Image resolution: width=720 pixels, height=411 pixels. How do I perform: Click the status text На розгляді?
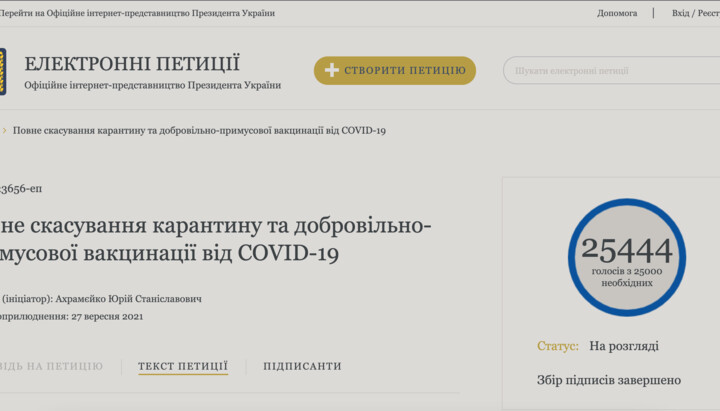[x=623, y=346]
